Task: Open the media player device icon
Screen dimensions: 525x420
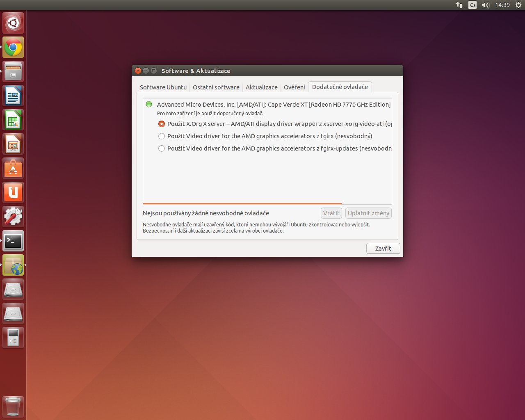Action: (13, 338)
